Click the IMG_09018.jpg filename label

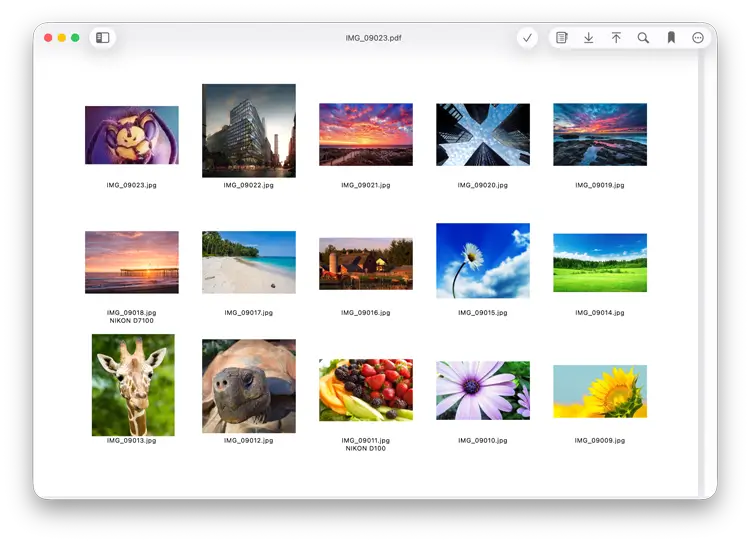[132, 313]
